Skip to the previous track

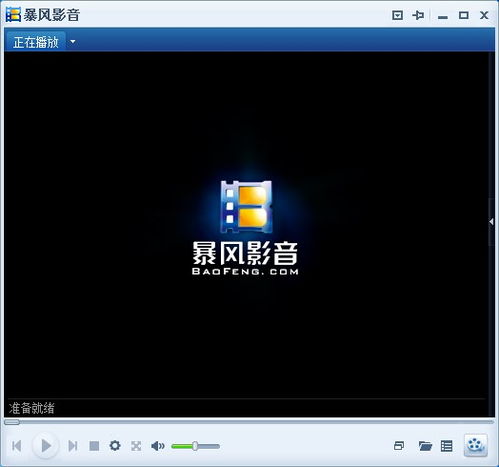[17, 446]
